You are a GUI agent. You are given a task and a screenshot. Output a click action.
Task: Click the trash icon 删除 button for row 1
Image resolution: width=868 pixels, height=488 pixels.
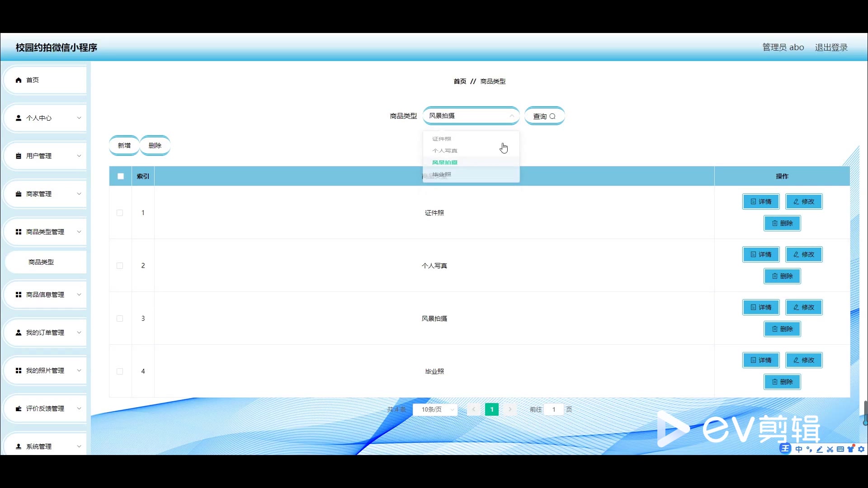(x=782, y=223)
